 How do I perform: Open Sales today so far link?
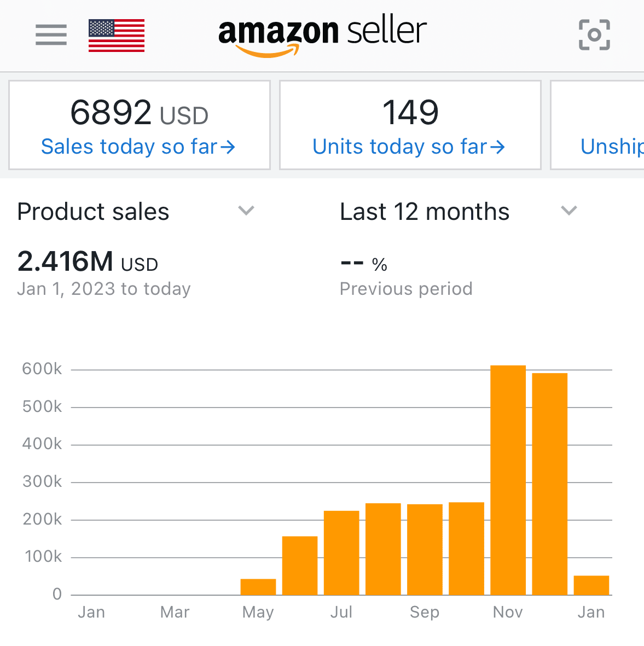129,147
